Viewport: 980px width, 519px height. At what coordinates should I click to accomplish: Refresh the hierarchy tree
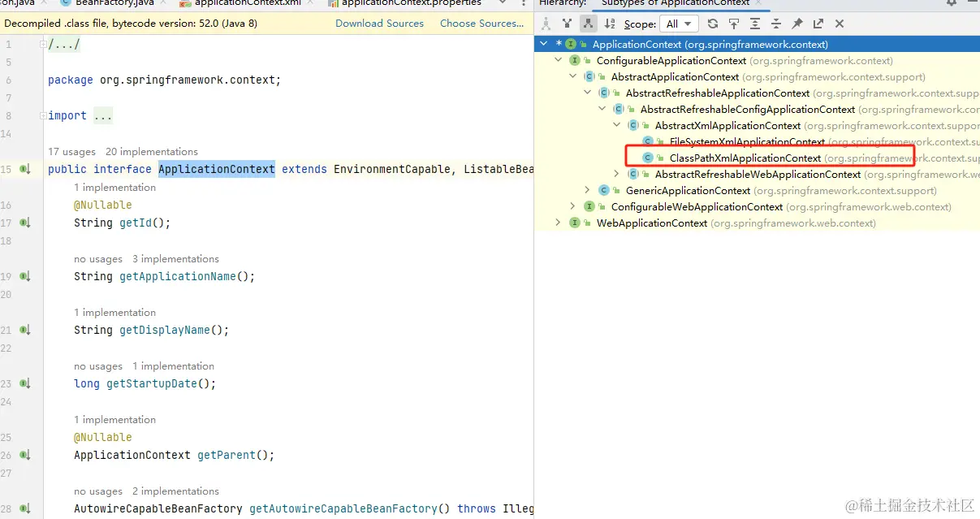713,24
